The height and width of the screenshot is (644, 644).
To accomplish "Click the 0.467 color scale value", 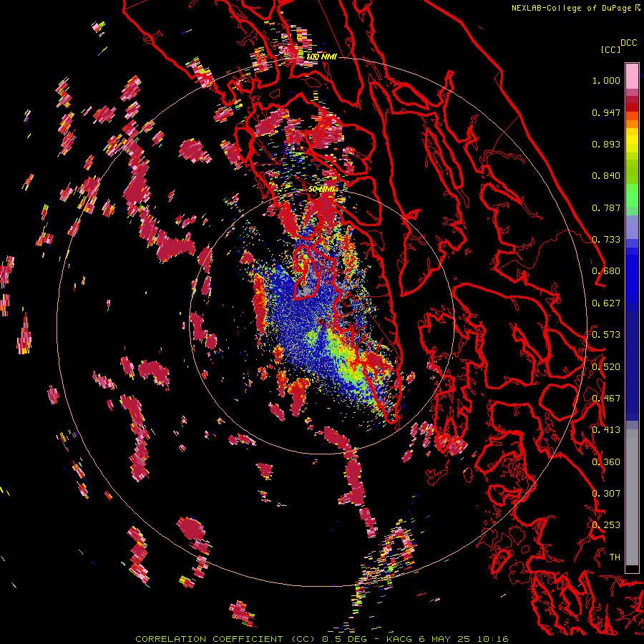I will point(606,399).
